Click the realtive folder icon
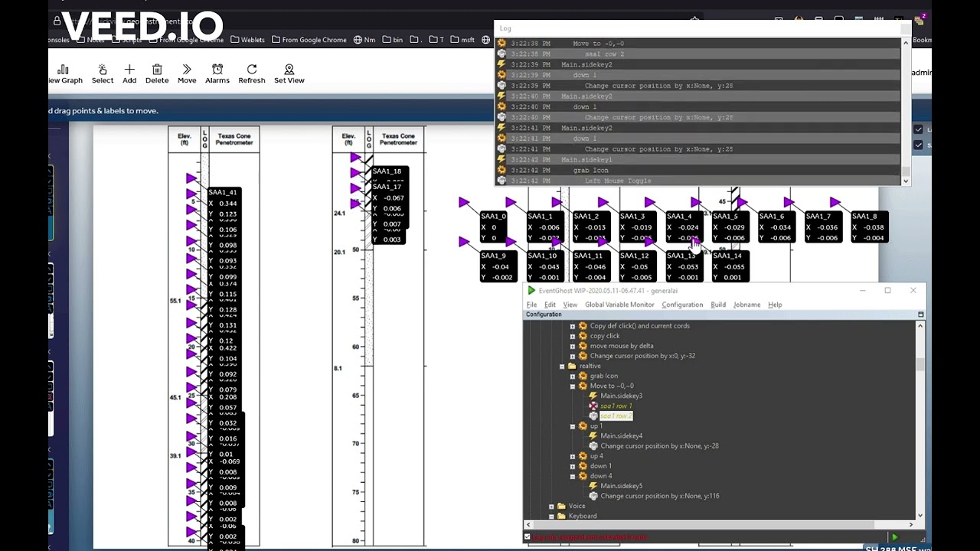980x551 pixels. (572, 366)
